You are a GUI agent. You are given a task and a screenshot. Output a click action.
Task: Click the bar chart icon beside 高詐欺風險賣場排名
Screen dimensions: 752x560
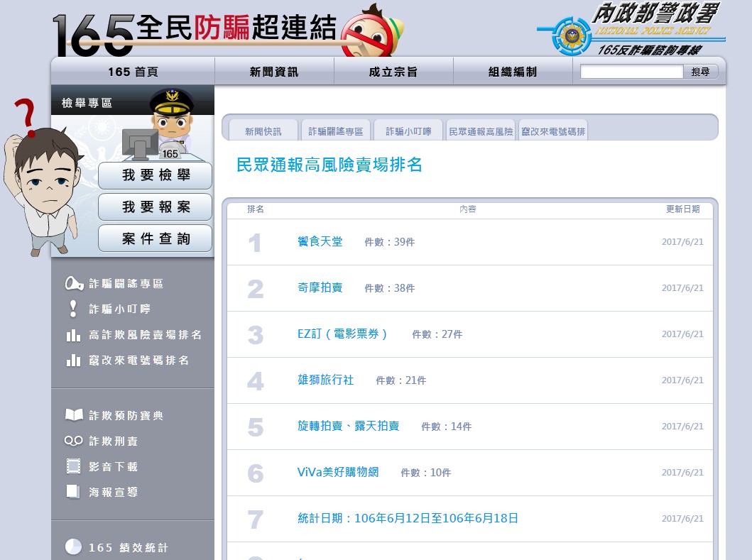tap(73, 335)
